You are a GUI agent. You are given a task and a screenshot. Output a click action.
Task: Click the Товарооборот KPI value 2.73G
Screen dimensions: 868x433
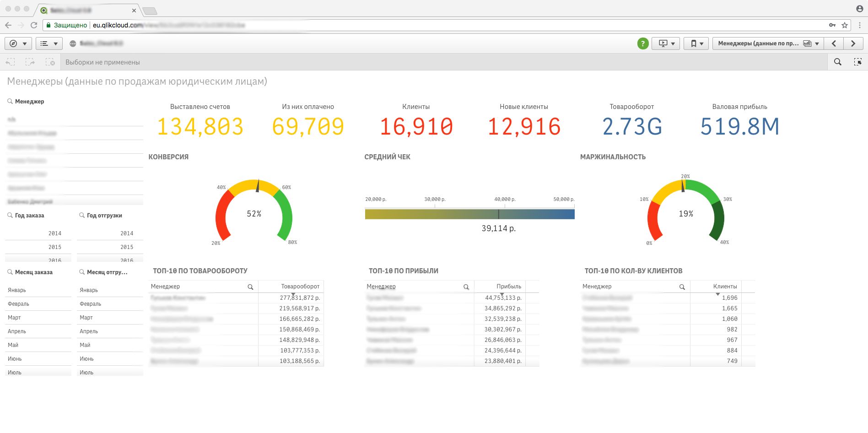click(x=632, y=127)
